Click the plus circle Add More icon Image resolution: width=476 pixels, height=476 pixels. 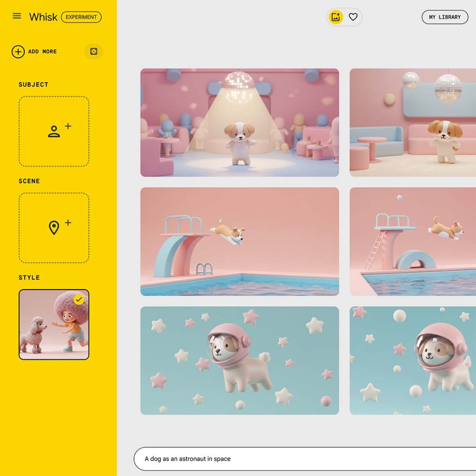pyautogui.click(x=18, y=52)
